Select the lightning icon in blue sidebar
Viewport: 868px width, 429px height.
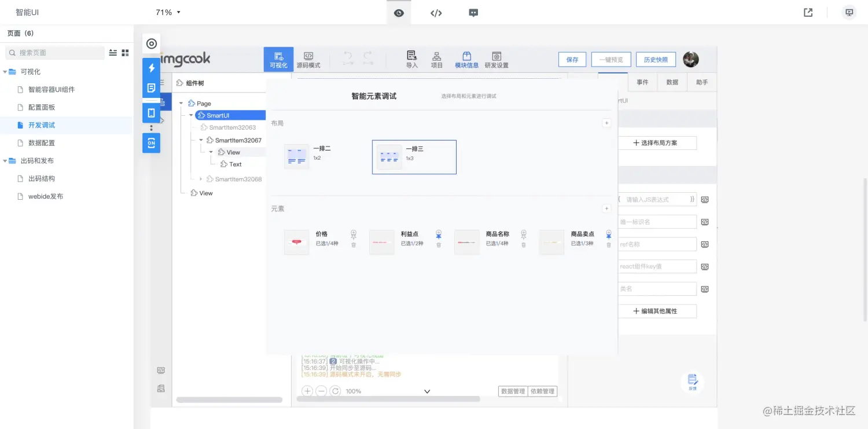tap(151, 68)
